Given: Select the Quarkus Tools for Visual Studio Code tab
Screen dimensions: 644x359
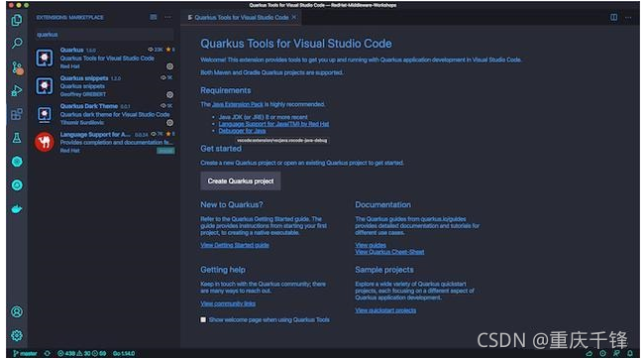Looking at the screenshot, I should click(242, 17).
